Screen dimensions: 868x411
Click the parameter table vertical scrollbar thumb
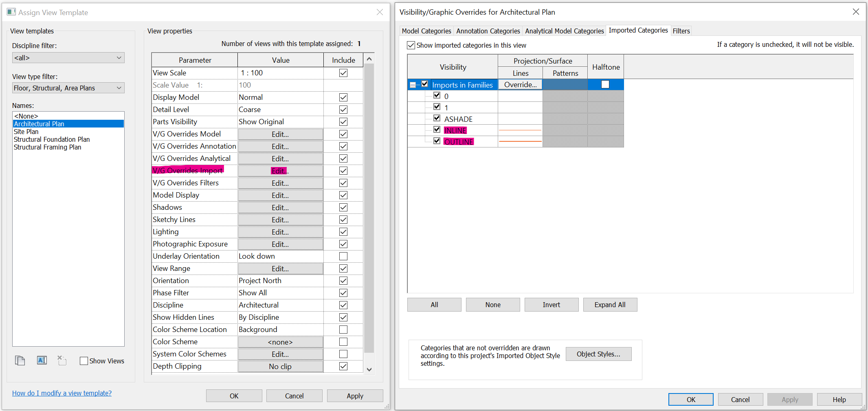(x=369, y=208)
